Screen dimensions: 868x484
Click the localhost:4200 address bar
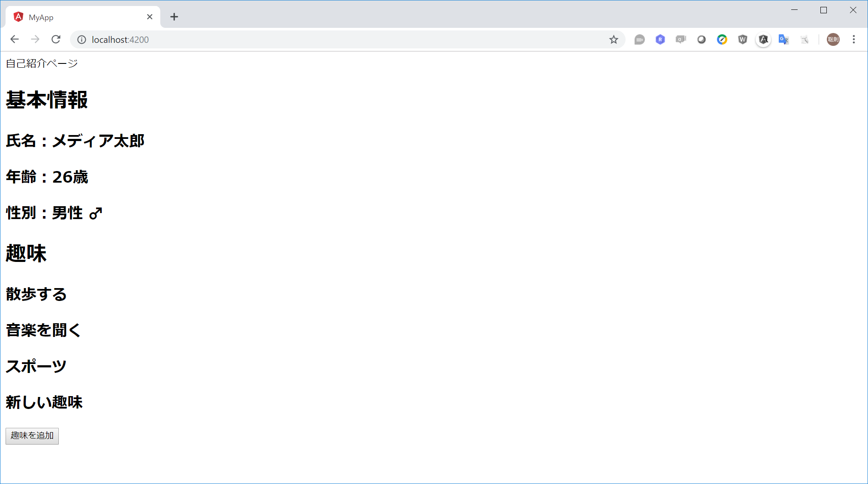300,39
